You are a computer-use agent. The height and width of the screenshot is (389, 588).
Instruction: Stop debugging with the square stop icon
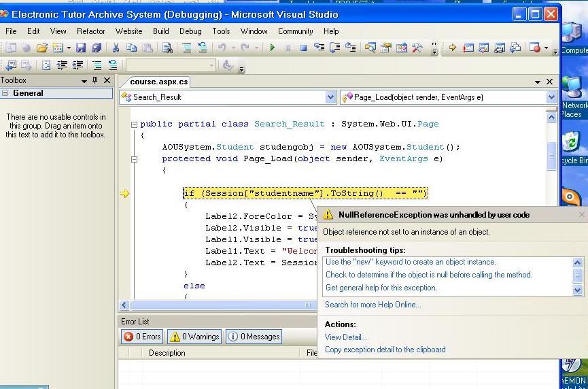point(304,48)
